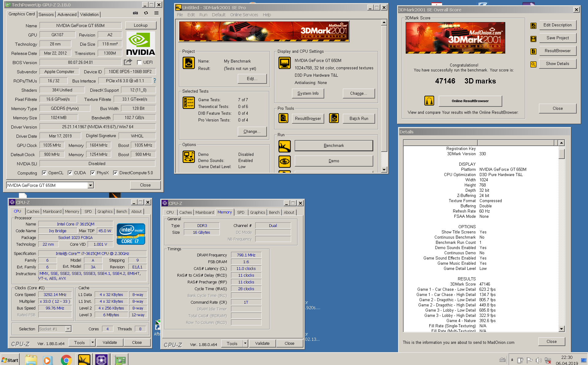Switch to the Sensors tab in GPU-Z
Viewport: 588px width, 365px height.
[x=46, y=14]
